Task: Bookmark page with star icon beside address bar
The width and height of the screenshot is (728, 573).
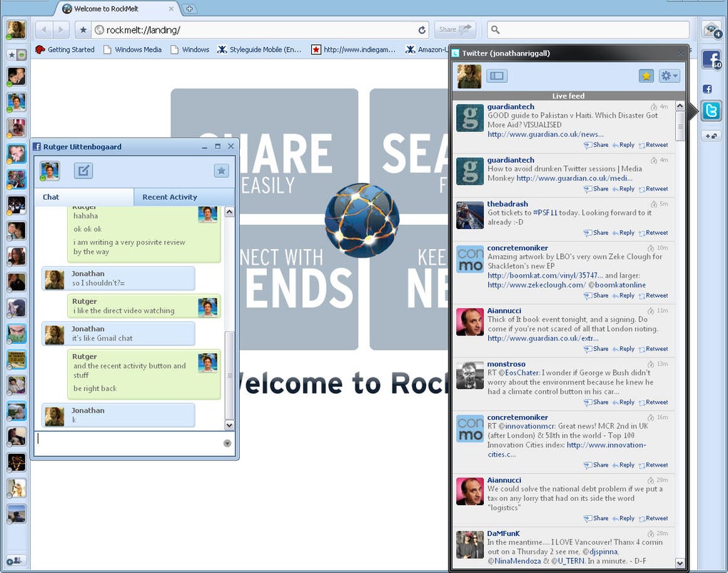Action: pyautogui.click(x=83, y=30)
